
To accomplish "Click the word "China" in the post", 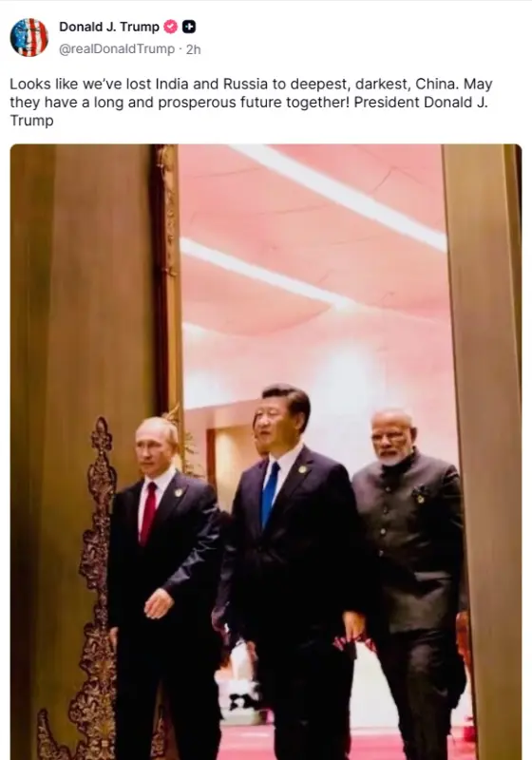I will [x=436, y=84].
